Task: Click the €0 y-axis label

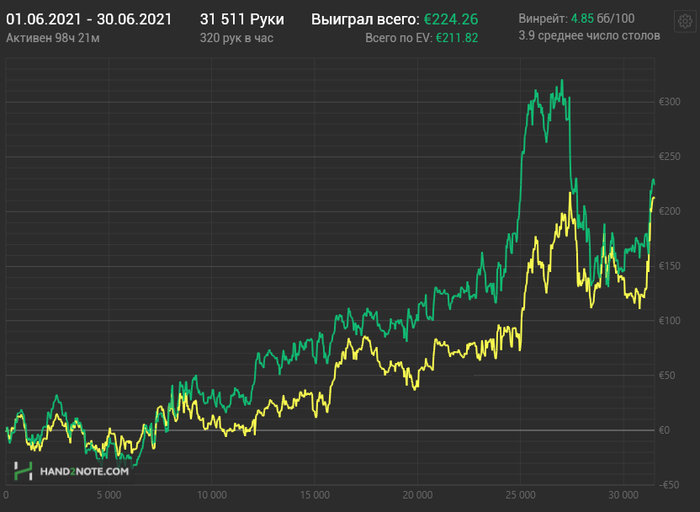Action: coord(664,430)
